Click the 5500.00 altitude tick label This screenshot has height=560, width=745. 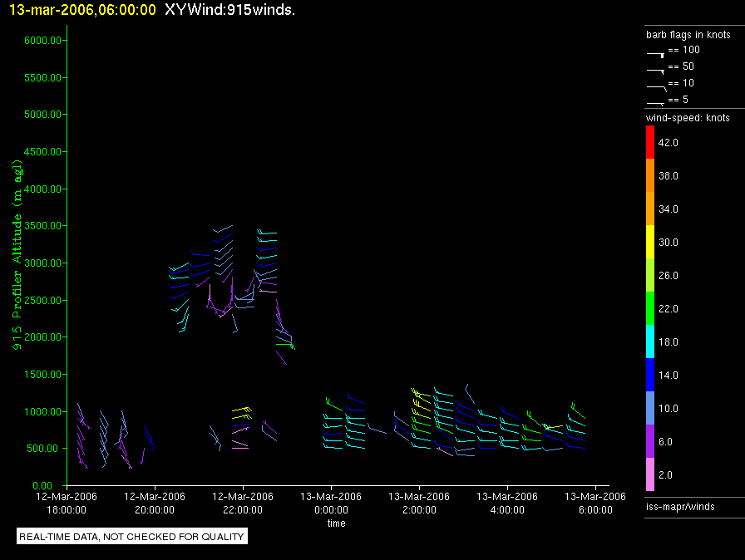click(x=42, y=77)
